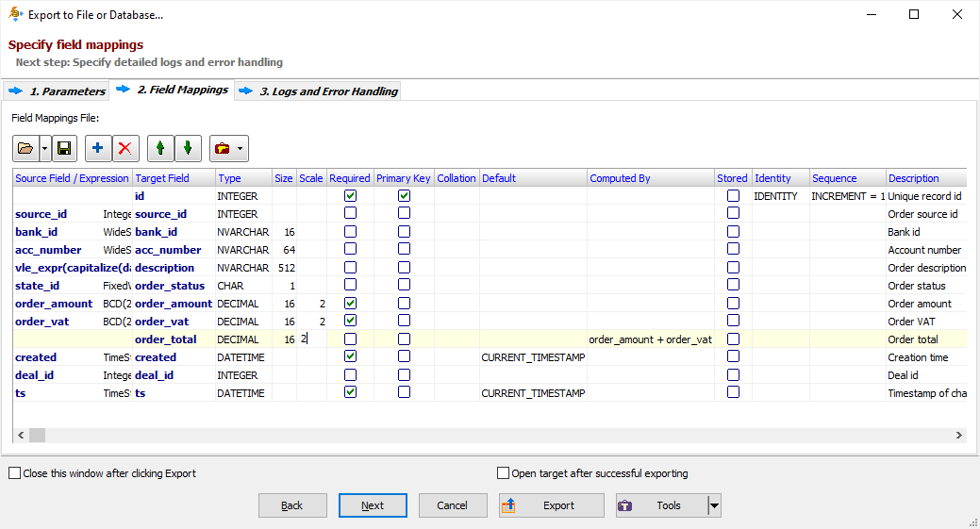Viewport: 980px width, 529px height.
Task: Toggle Required checkbox for order_total row
Action: tap(351, 339)
